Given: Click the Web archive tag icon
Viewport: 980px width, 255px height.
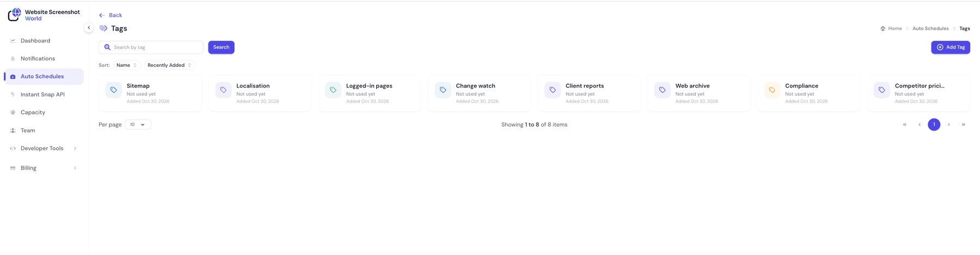Looking at the screenshot, I should pyautogui.click(x=662, y=90).
